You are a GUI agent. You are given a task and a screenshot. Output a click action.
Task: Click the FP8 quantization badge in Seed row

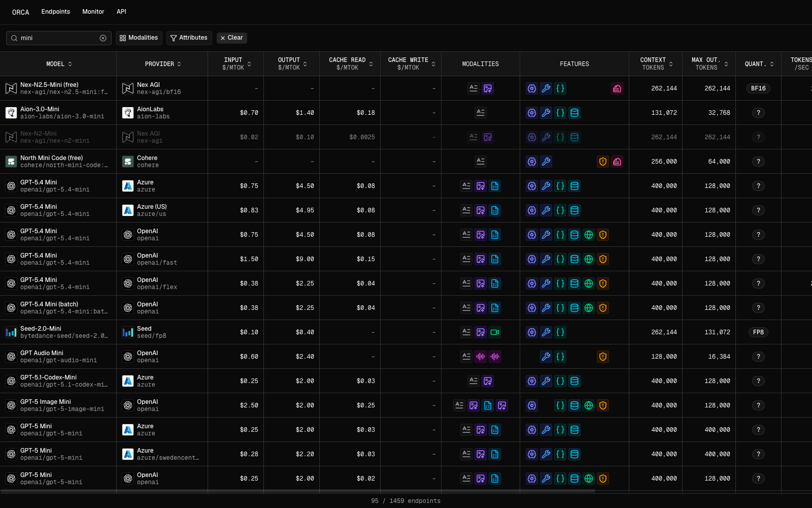coord(758,332)
